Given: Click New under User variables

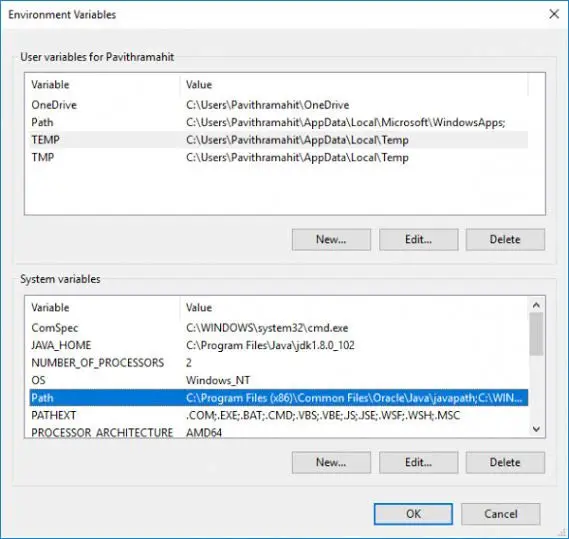Looking at the screenshot, I should 331,240.
